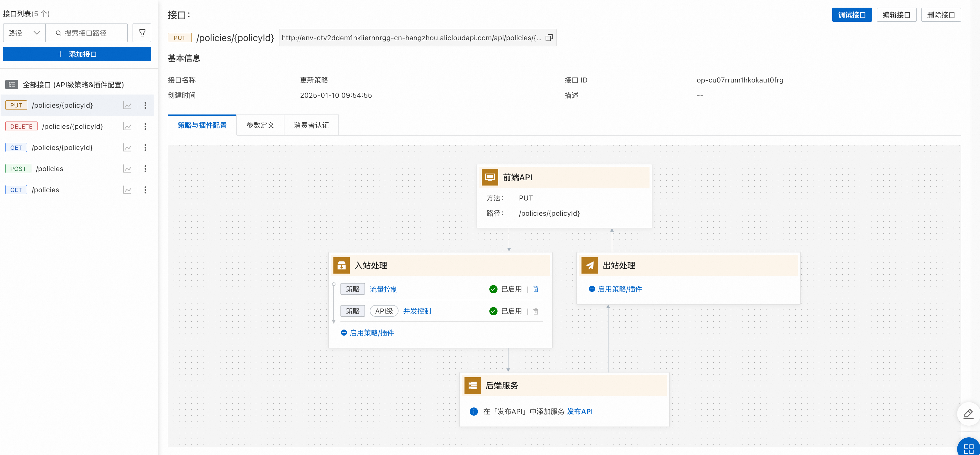Image resolution: width=980 pixels, height=455 pixels.
Task: Switch to the 消费者认证 tab
Action: coord(311,125)
